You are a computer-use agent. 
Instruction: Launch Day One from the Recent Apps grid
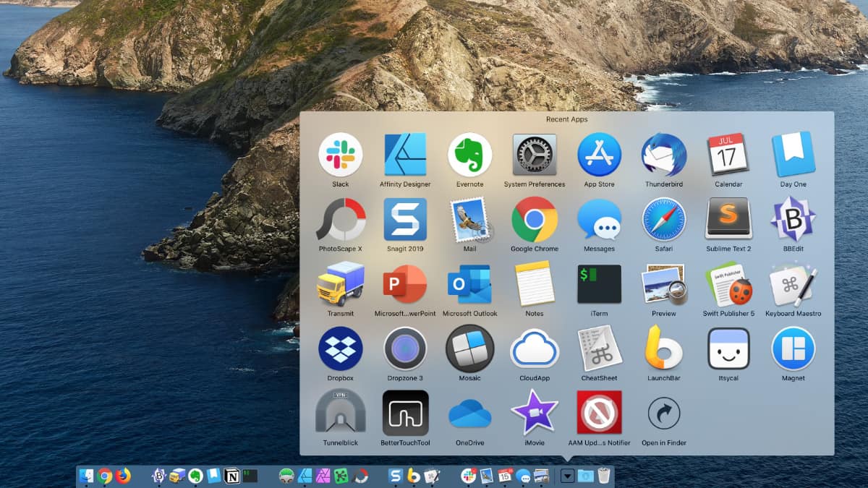click(793, 155)
